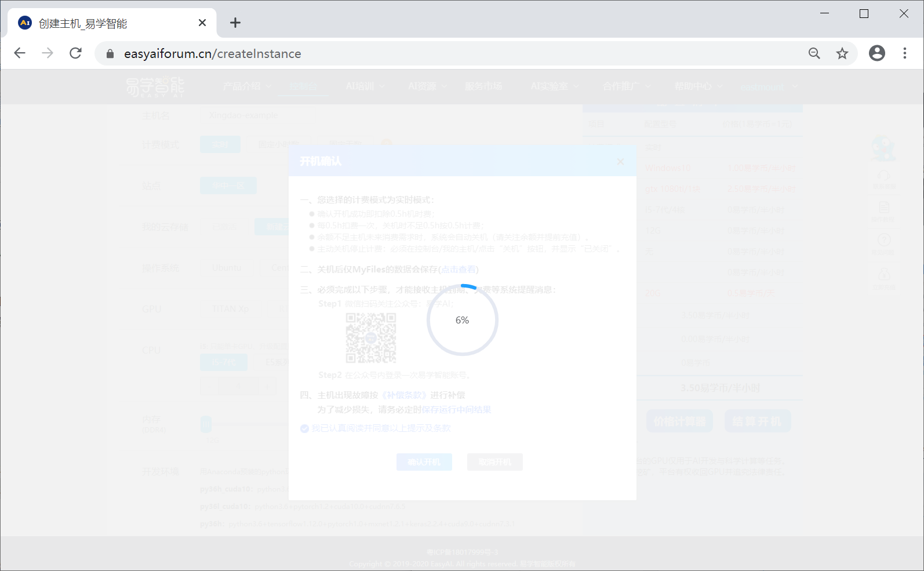924x571 pixels.
Task: Open eastmount user account dropdown
Action: click(769, 87)
